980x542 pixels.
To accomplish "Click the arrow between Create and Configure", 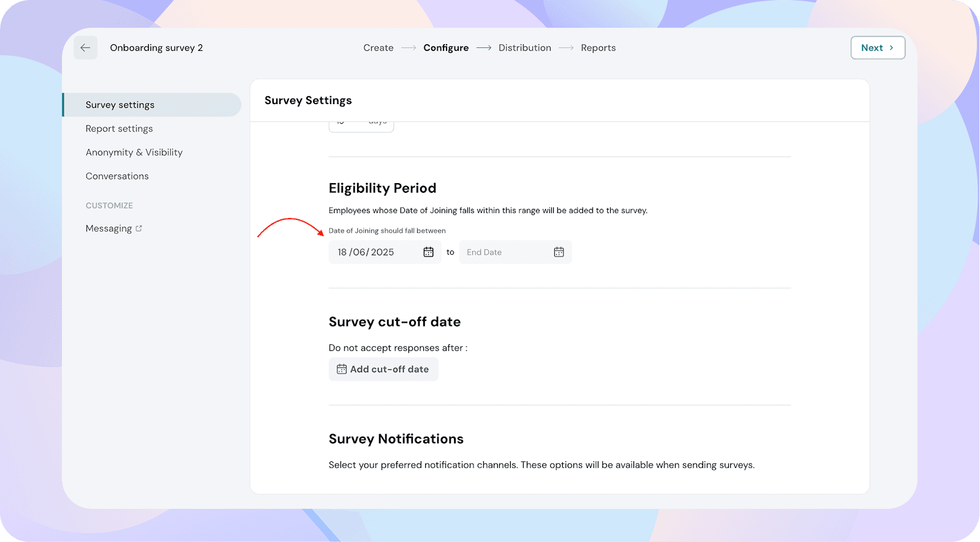I will point(409,48).
